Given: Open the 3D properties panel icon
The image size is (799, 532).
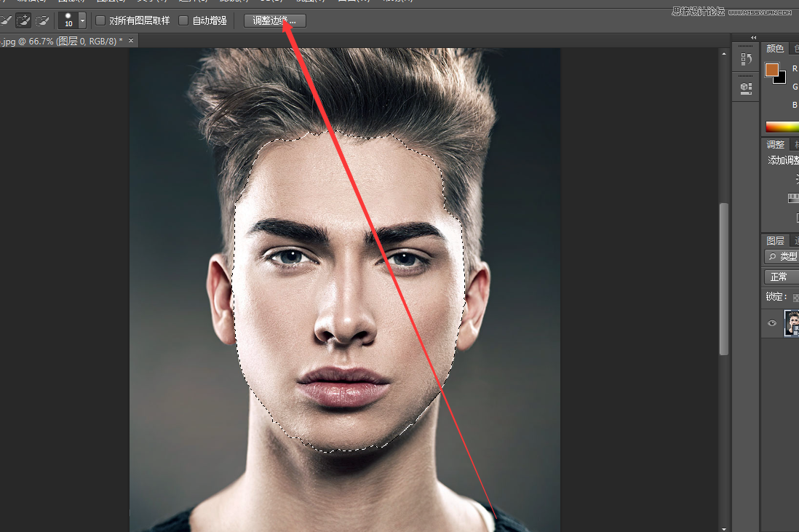Looking at the screenshot, I should [x=746, y=89].
